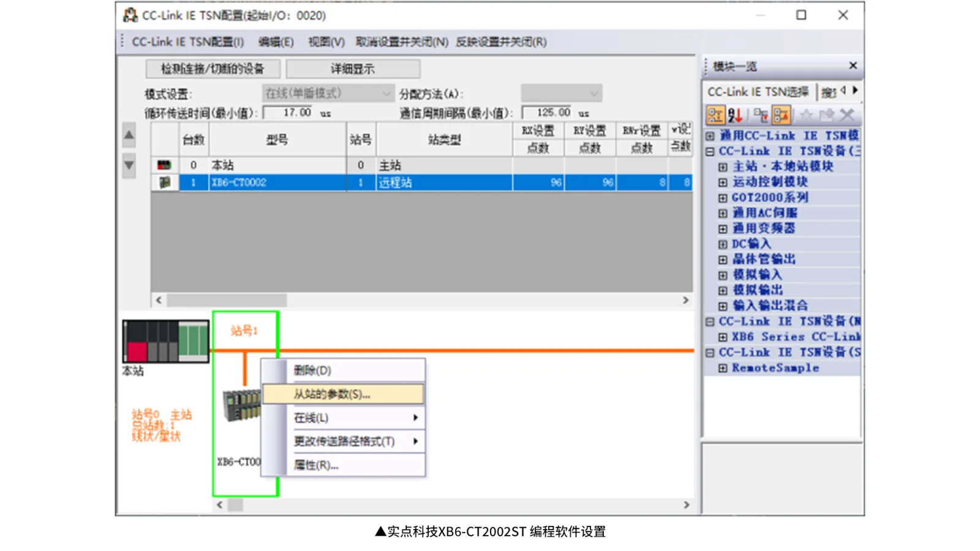Expand the 通用CC-Link IE TSN模块 tree node
This screenshot has width=980, height=551.
coord(710,136)
